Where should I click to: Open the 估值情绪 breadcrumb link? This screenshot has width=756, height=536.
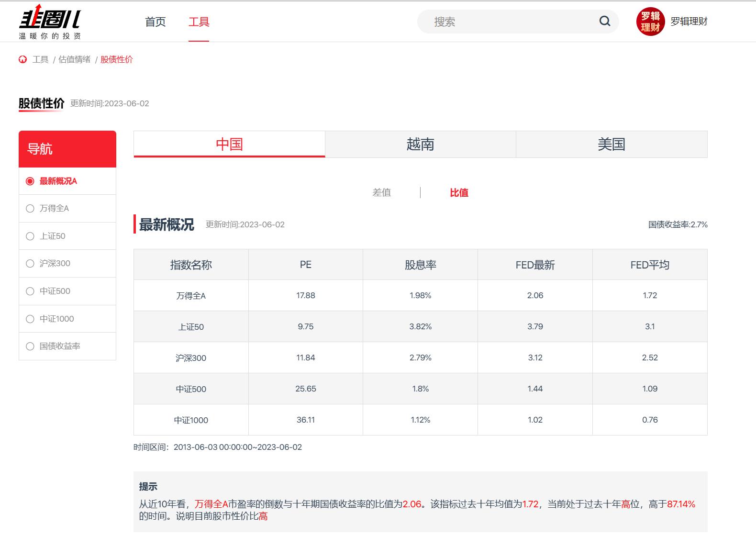pos(75,59)
